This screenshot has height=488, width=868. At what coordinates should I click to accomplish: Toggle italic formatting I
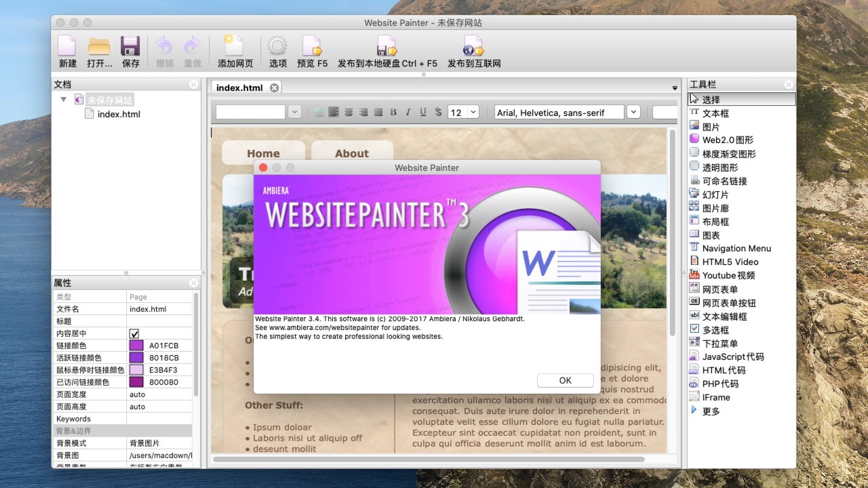(x=408, y=113)
